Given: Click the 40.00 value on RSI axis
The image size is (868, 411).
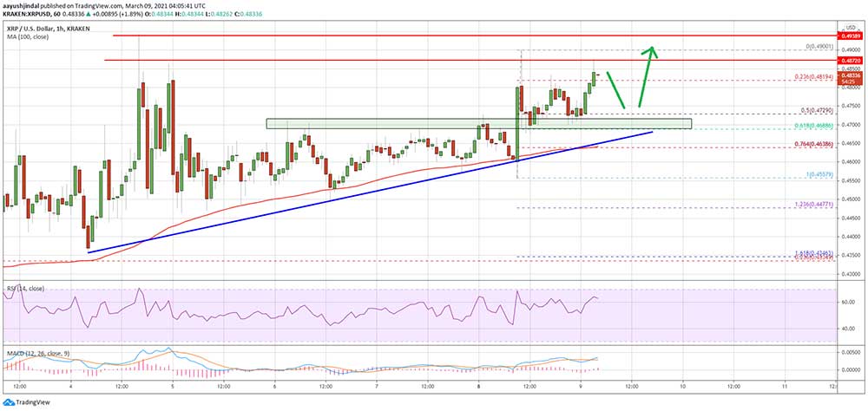Looking at the screenshot, I should [x=850, y=329].
